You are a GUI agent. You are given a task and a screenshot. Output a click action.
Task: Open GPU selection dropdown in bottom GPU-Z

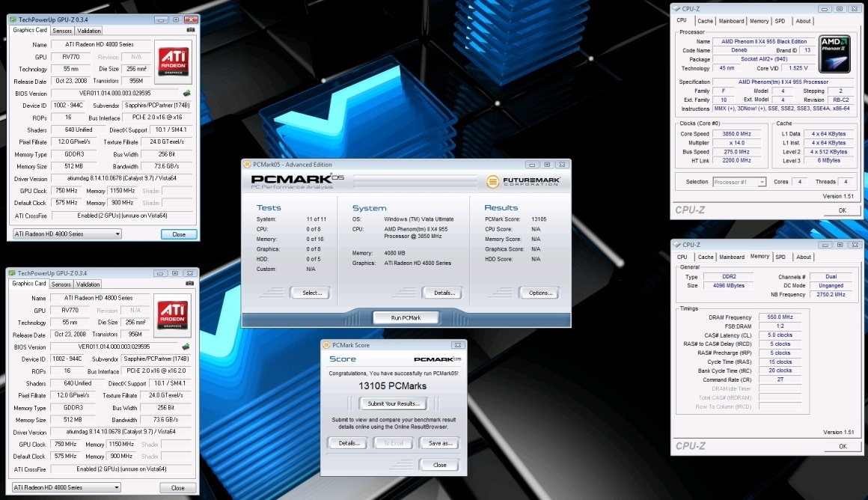(66, 487)
